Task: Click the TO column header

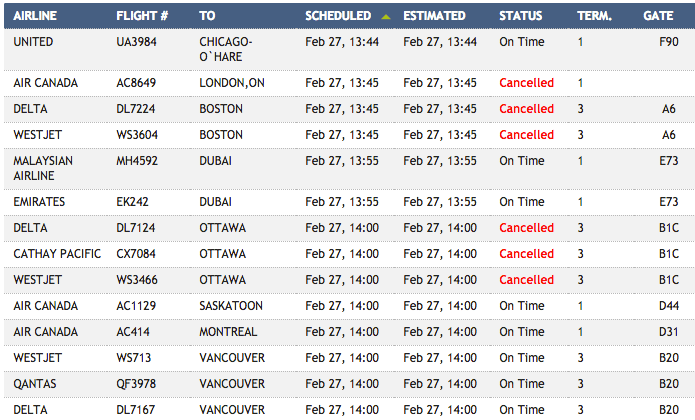Action: pyautogui.click(x=207, y=16)
